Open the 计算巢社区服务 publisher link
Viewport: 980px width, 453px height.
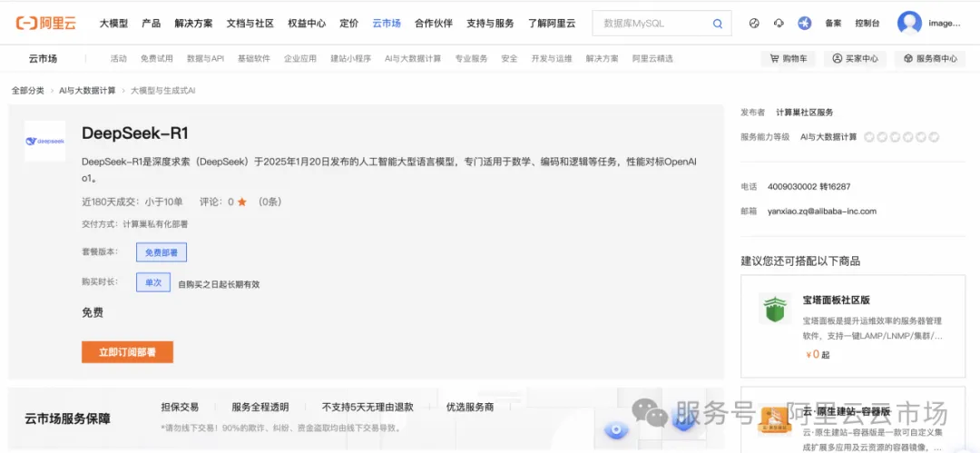point(804,113)
